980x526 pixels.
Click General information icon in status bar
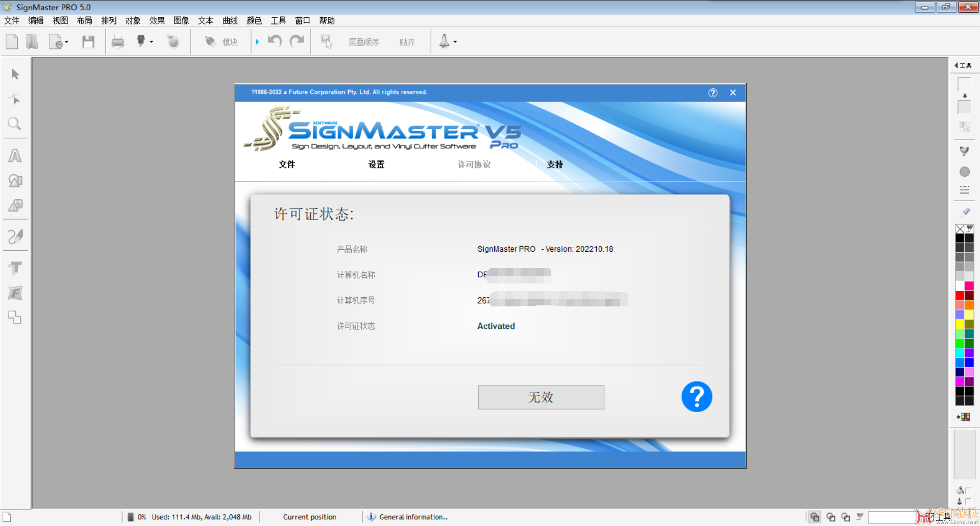(x=372, y=517)
